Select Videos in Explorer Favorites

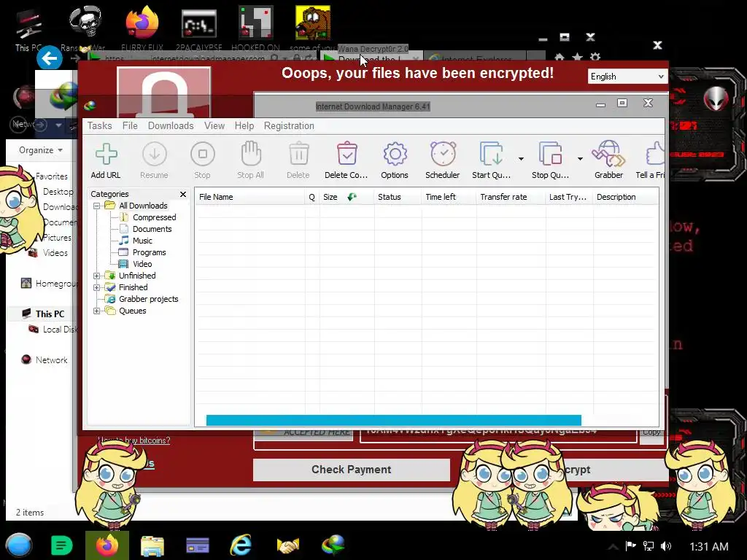coord(55,253)
